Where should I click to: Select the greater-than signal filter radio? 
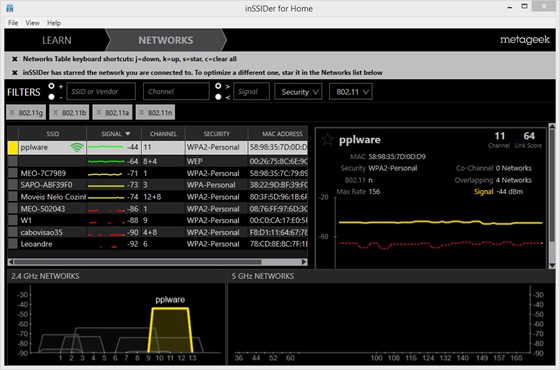coord(218,86)
